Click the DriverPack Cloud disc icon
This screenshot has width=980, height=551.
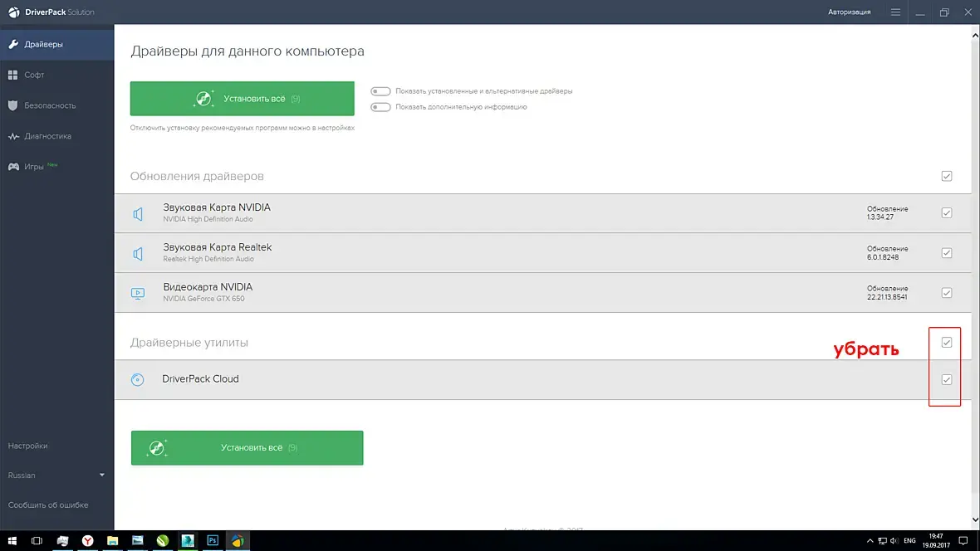click(138, 380)
